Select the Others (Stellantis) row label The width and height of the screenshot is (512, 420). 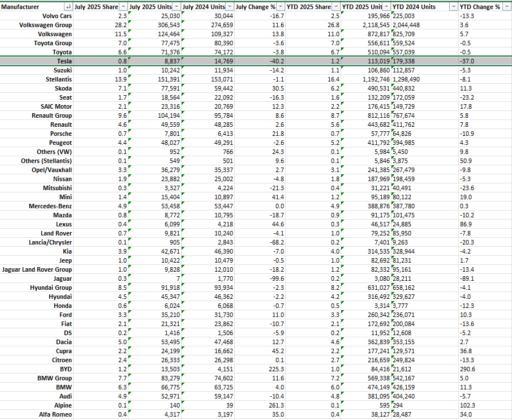coord(37,161)
